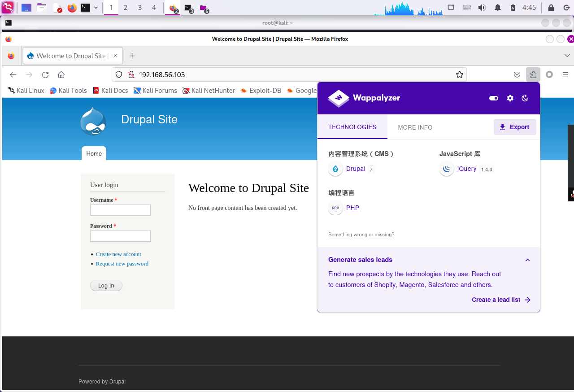
Task: Follow the Powered by Drupal footer link
Action: [x=117, y=382]
